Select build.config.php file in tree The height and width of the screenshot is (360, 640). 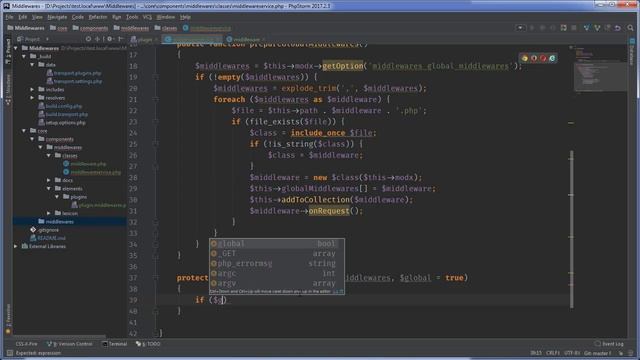60,106
